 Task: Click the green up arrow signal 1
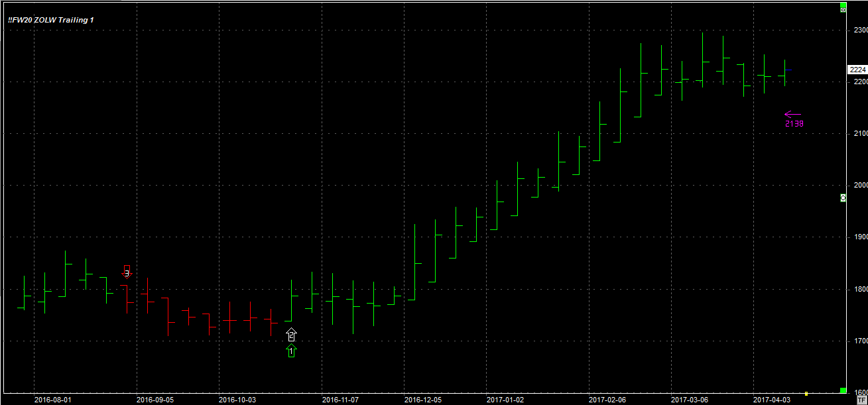(x=292, y=351)
